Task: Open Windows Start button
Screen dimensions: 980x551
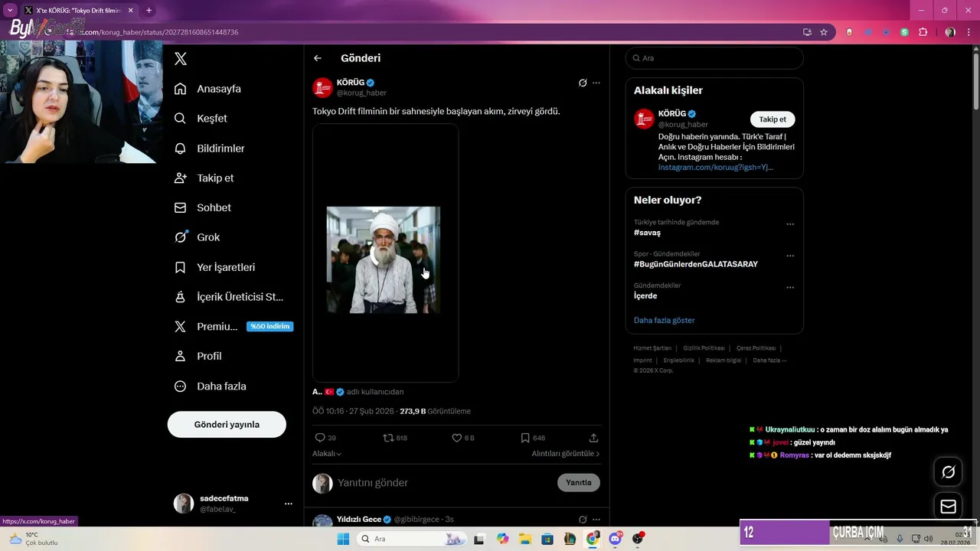Action: click(343, 539)
